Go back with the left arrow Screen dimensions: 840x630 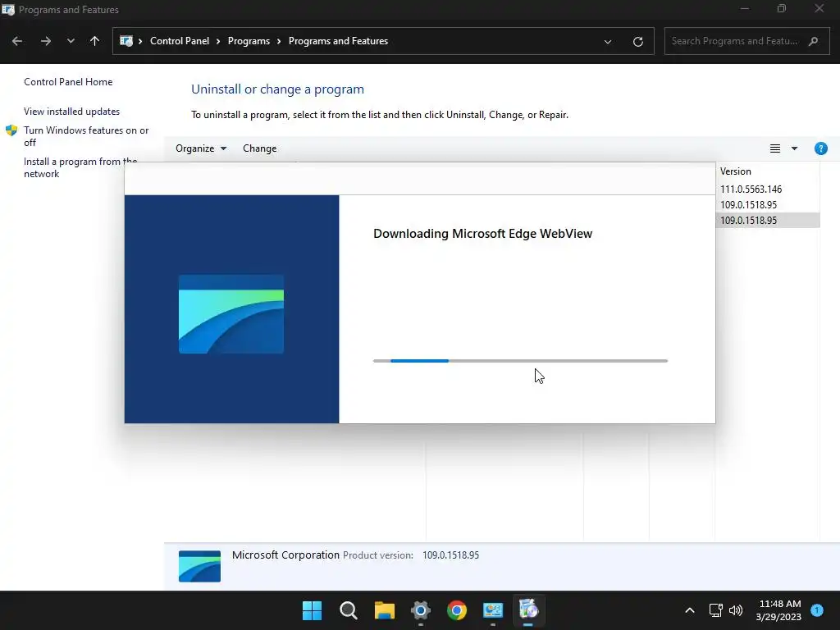17,41
